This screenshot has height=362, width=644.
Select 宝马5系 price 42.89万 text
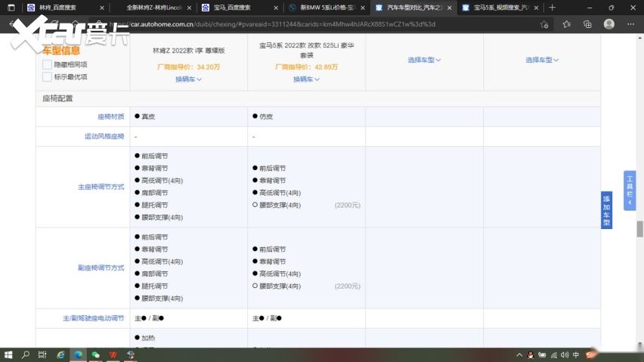coord(306,67)
